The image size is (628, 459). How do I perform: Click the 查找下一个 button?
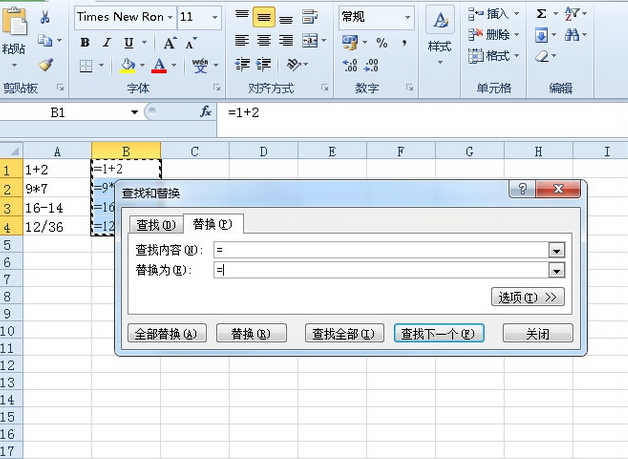tap(439, 333)
